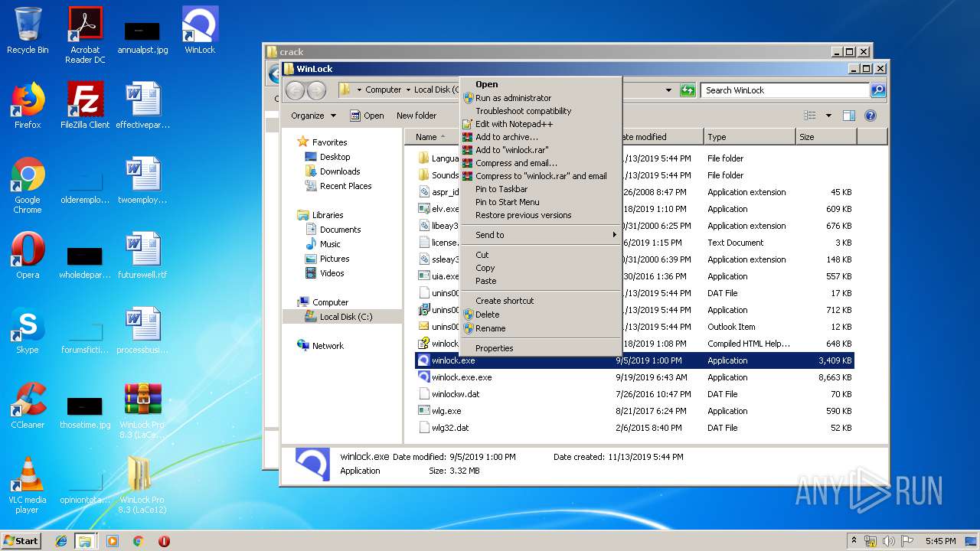Select Rename in the context menu
980x551 pixels.
tap(541, 328)
